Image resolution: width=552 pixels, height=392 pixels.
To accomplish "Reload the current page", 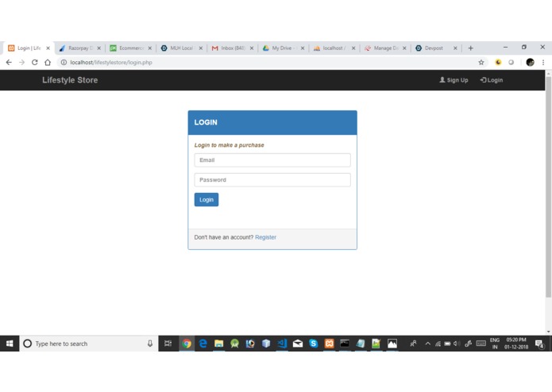I will click(x=34, y=62).
